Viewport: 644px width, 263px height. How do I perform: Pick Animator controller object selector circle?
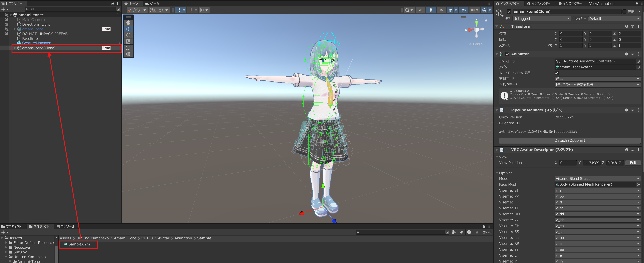click(x=638, y=61)
